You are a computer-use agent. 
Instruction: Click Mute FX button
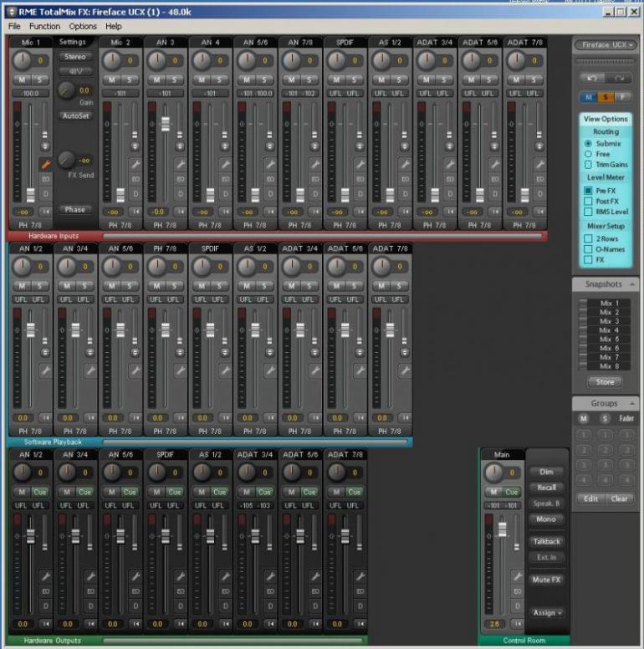pos(546,580)
